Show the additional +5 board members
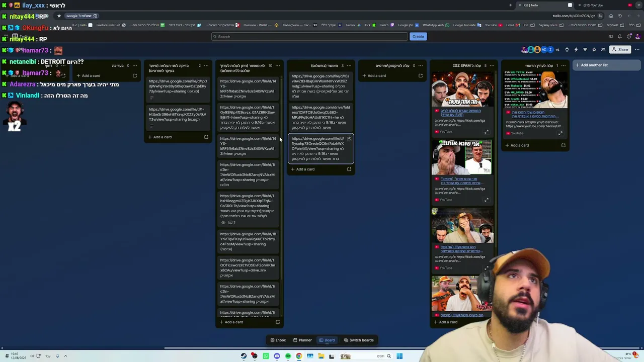644x362 pixels. point(557,50)
